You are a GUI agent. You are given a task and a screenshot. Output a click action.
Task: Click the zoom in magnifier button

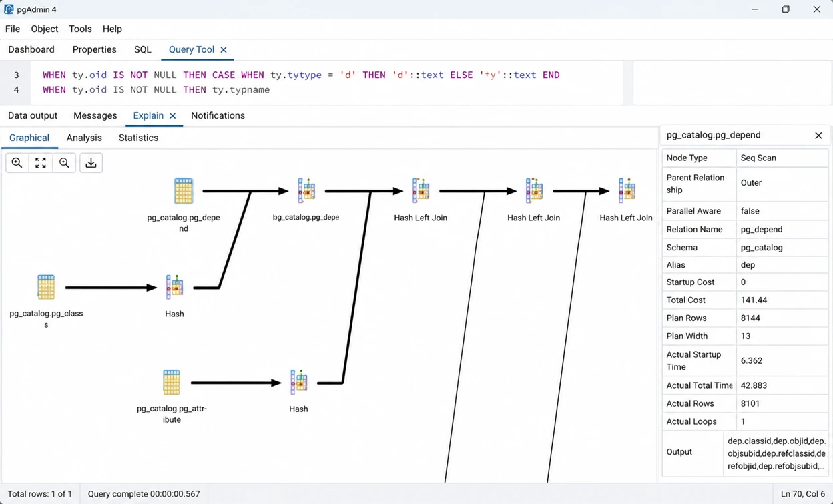(17, 163)
